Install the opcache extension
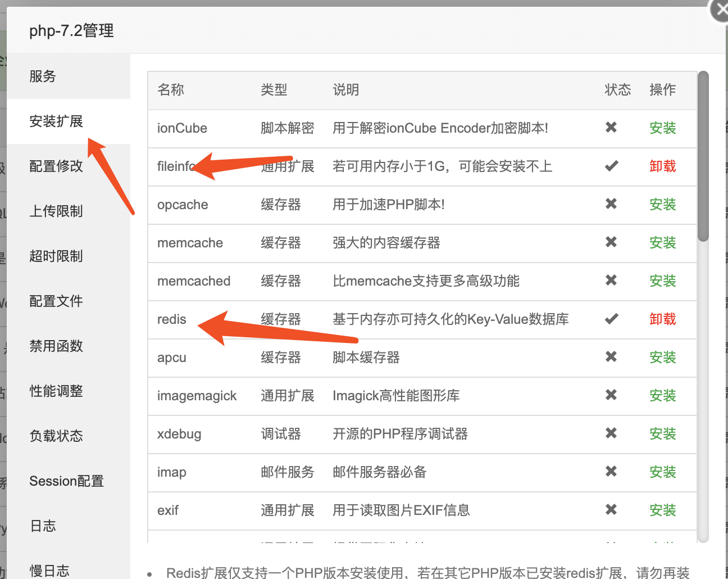Image resolution: width=728 pixels, height=579 pixels. tap(662, 205)
